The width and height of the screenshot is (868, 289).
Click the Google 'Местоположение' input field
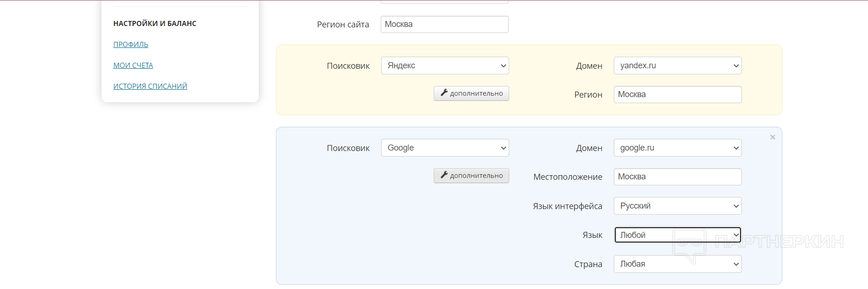(x=678, y=177)
